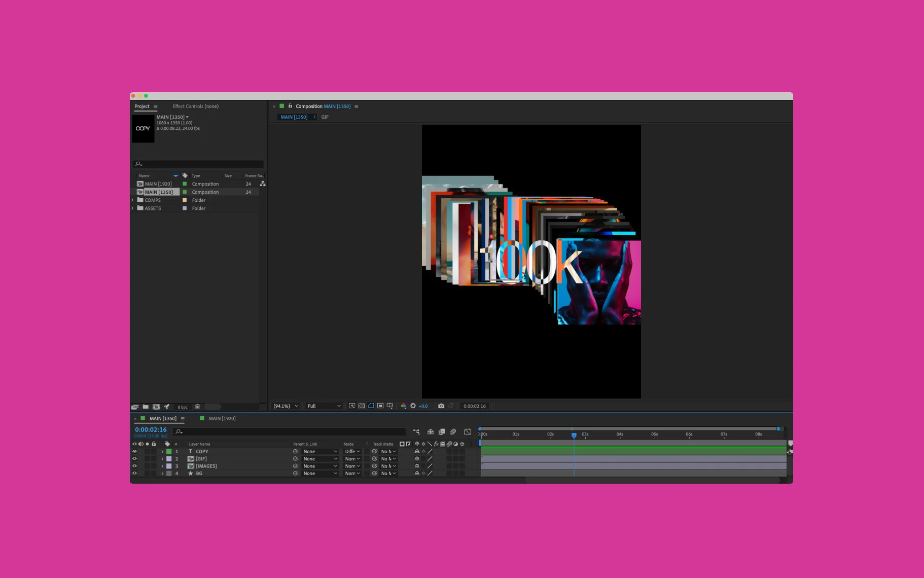Click the green label swatch of COPY layer

pos(169,451)
